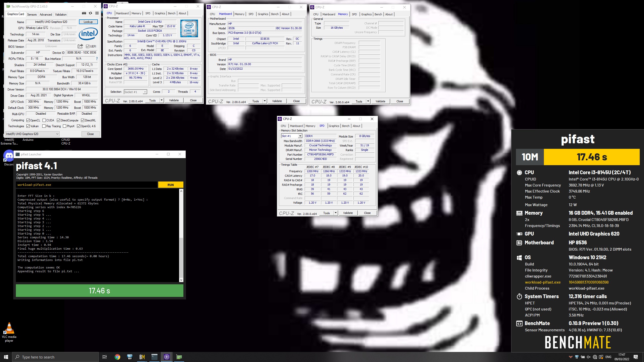Open the Graphics tab in CPU-Z SPD window
The width and height of the screenshot is (644, 362).
pyautogui.click(x=334, y=126)
